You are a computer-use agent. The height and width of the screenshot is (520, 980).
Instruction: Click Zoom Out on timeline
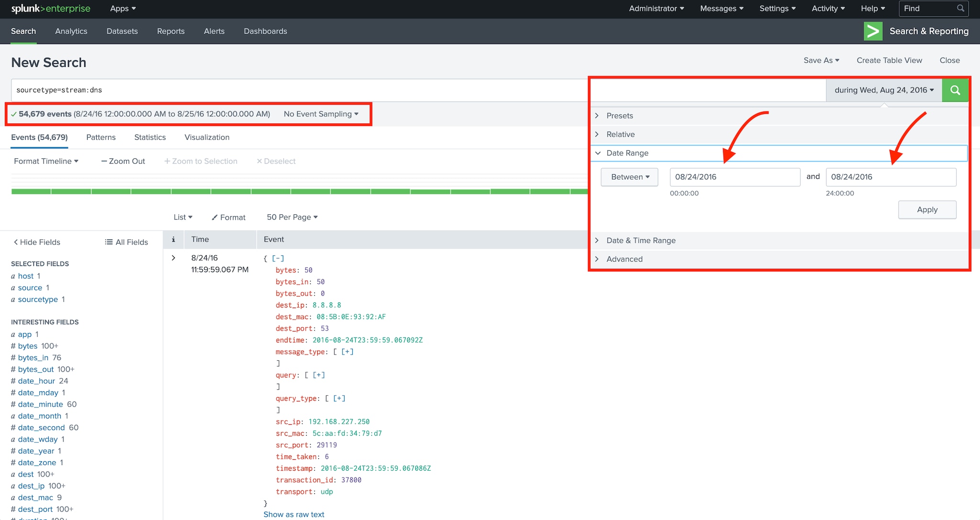point(123,161)
